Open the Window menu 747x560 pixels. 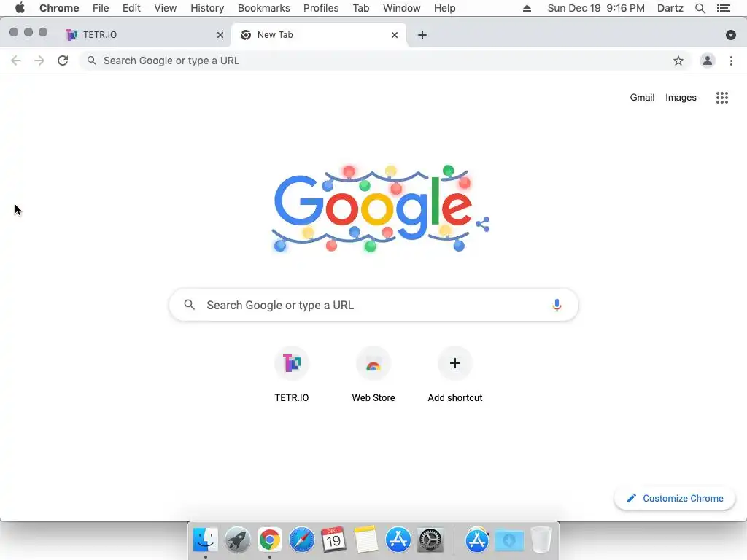(402, 8)
